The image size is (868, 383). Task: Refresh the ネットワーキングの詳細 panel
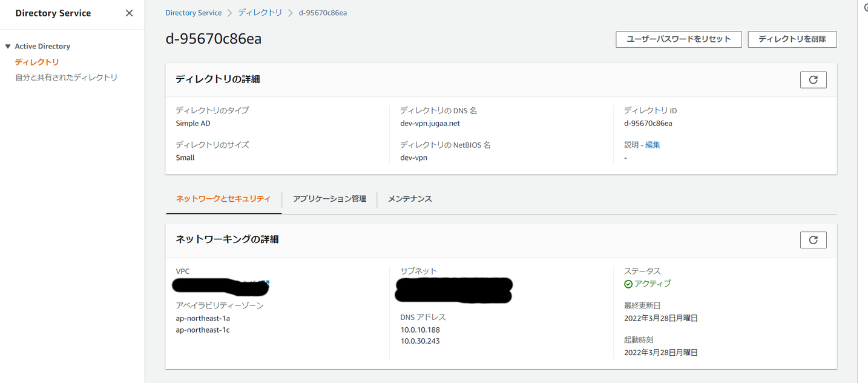(813, 240)
